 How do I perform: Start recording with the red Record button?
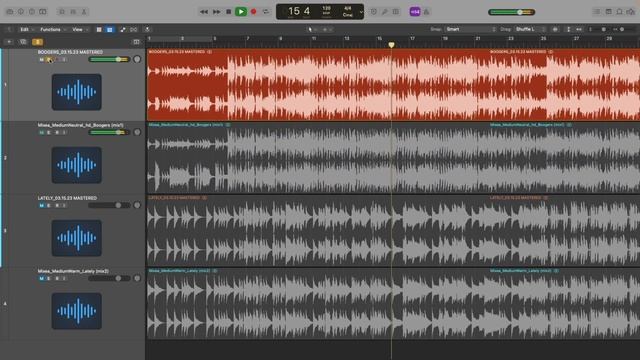pyautogui.click(x=253, y=12)
